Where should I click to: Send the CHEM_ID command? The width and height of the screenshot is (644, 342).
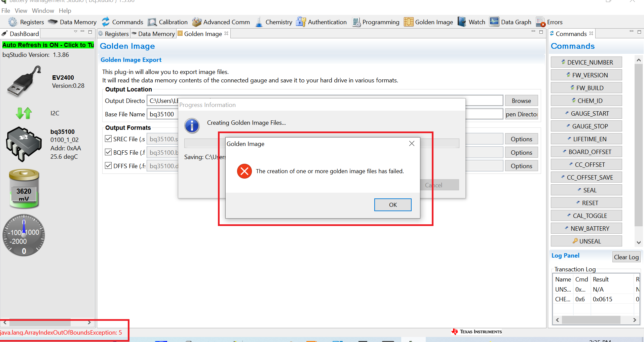586,101
